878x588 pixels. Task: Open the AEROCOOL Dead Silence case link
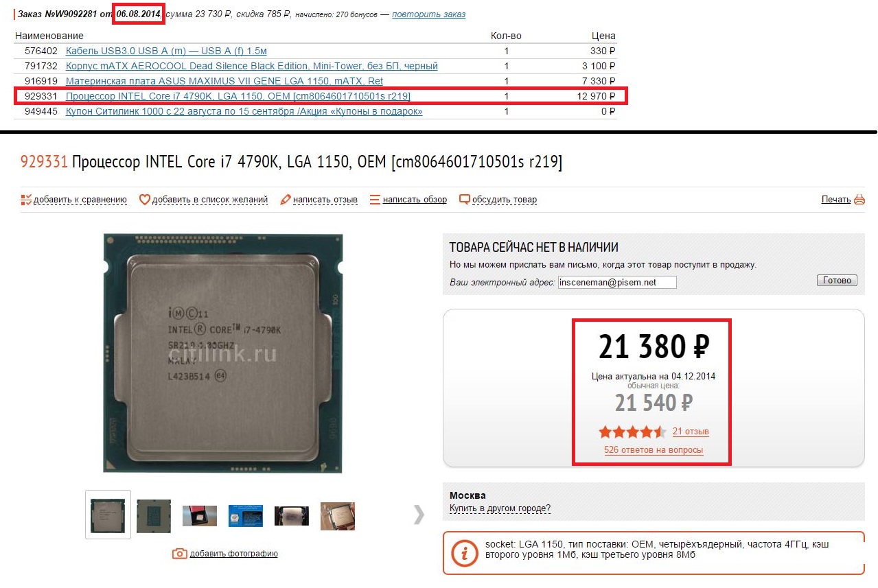coord(251,66)
